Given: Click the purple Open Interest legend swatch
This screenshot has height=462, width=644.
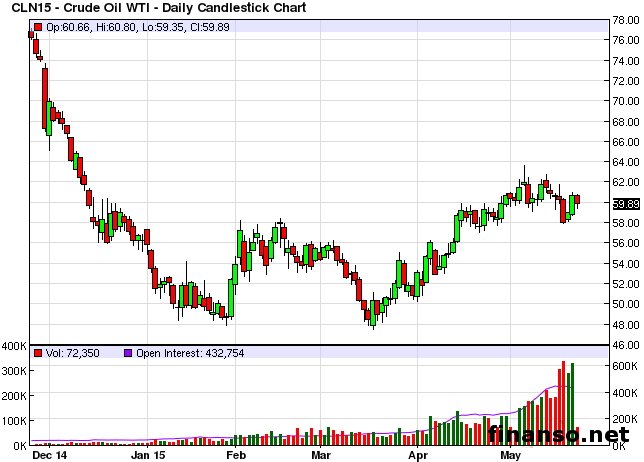Looking at the screenshot, I should 127,353.
